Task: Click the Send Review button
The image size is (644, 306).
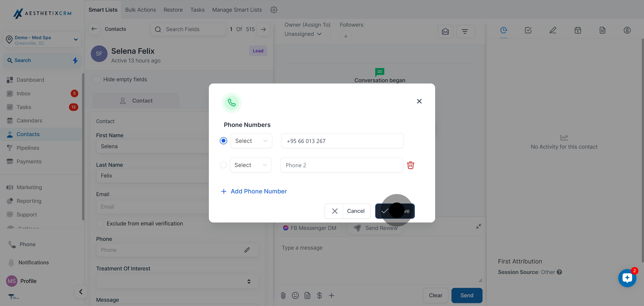Action: tap(375, 228)
